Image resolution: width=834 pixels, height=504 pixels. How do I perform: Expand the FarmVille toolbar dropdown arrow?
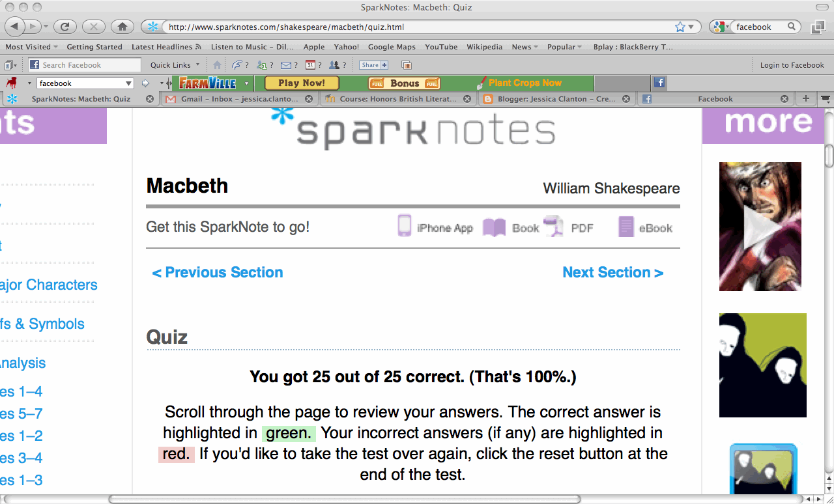click(x=246, y=83)
